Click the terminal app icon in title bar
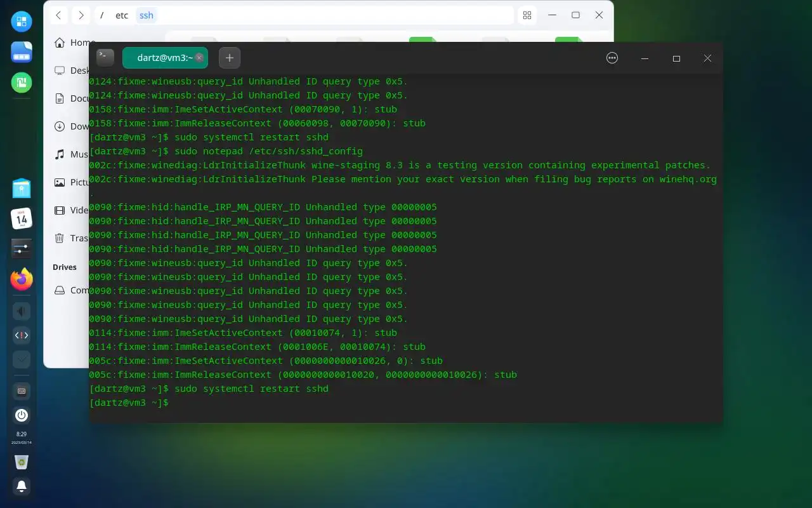The height and width of the screenshot is (508, 812). tap(105, 58)
